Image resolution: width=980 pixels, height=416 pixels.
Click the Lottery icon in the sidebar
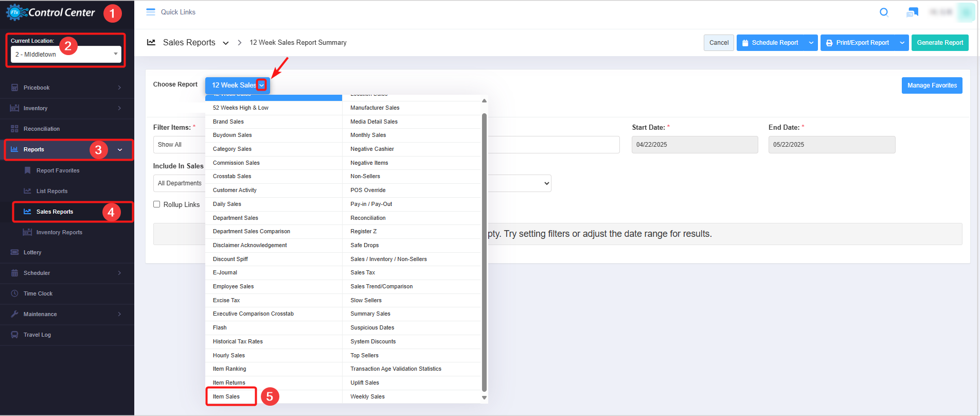pos(14,252)
